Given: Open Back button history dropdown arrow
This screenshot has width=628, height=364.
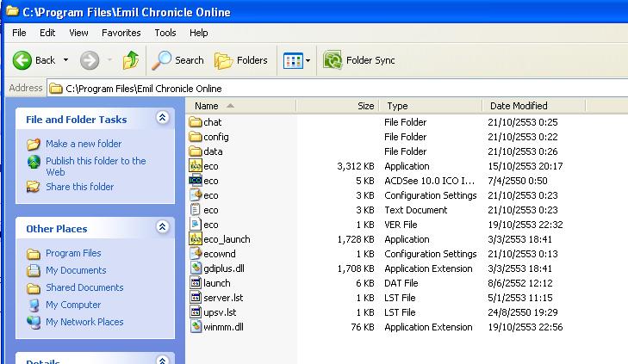Looking at the screenshot, I should [65, 60].
